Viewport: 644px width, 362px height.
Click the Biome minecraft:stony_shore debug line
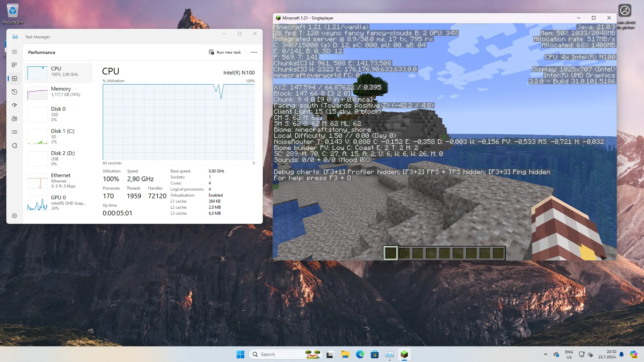[323, 130]
